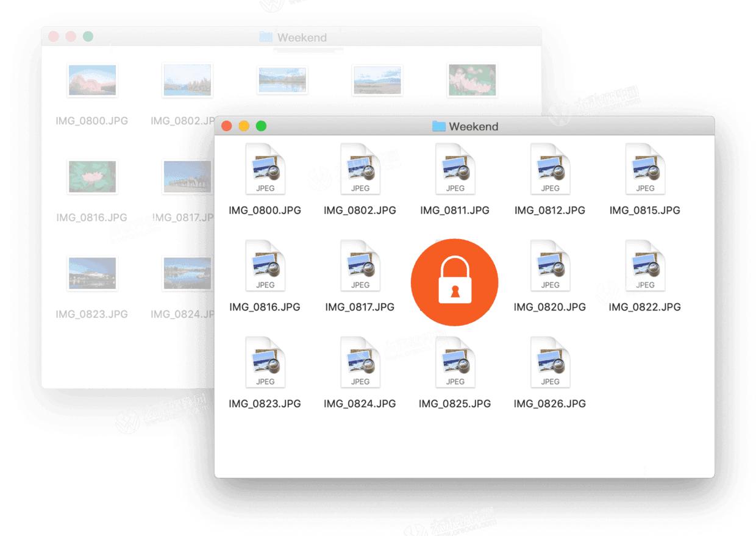Click the orange padlock icon
This screenshot has width=756, height=536.
pos(455,282)
